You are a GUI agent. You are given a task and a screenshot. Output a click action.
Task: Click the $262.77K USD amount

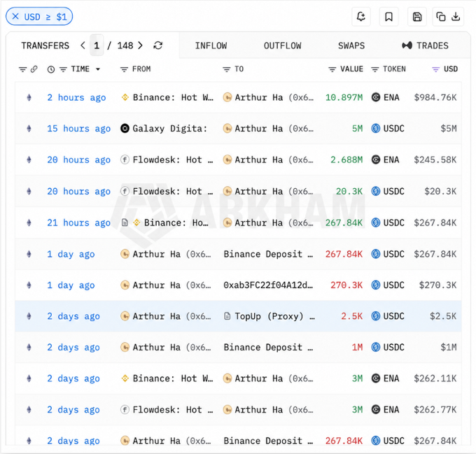[x=435, y=410]
